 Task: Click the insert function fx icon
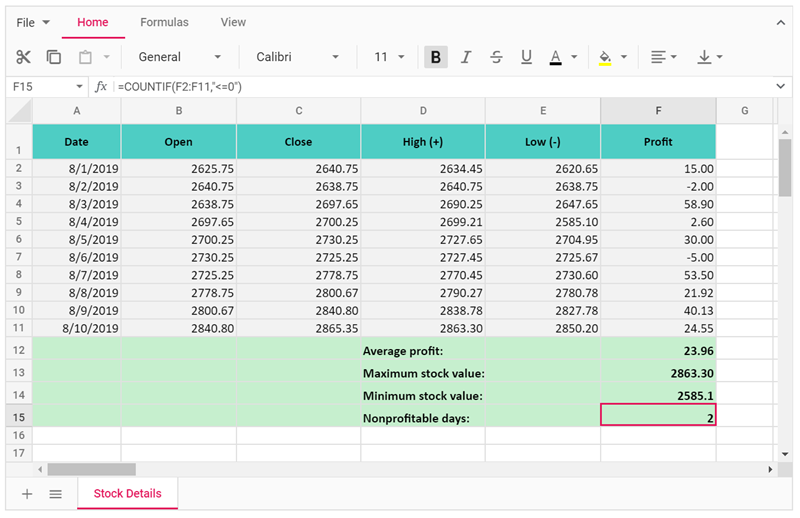[101, 87]
